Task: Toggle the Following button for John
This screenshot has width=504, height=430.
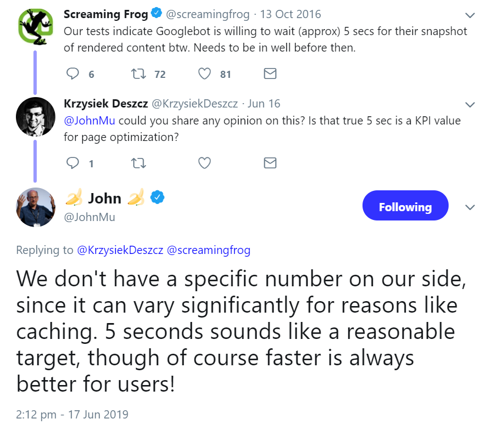Action: click(405, 207)
